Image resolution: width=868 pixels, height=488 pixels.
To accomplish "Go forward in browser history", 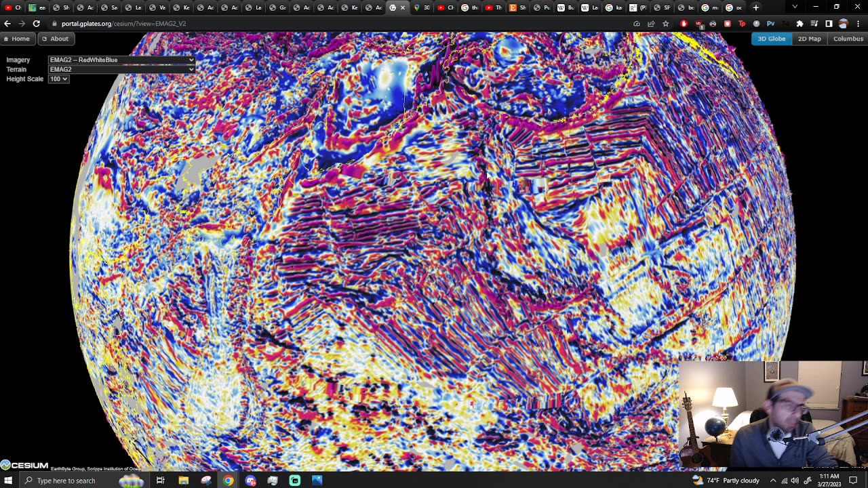I will pos(22,24).
